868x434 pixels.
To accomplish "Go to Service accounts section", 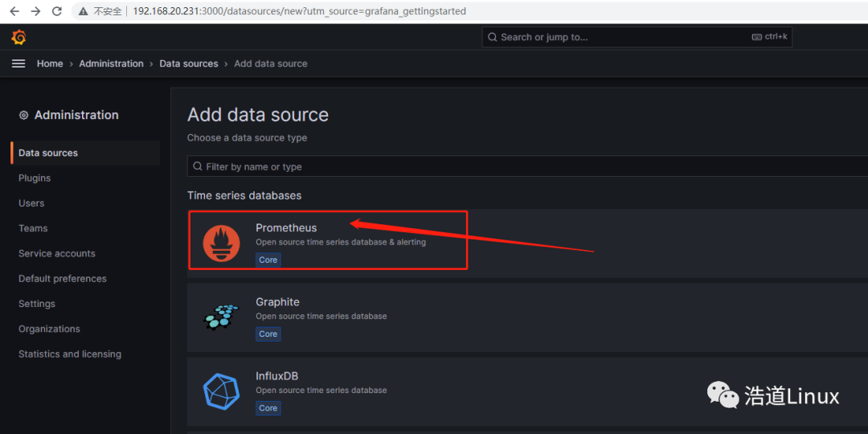I will [57, 253].
